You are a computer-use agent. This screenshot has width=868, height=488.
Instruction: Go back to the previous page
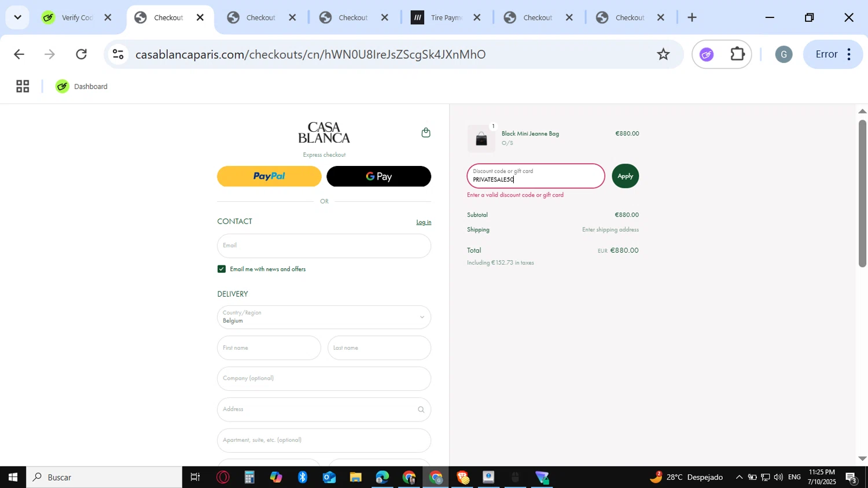click(x=19, y=54)
